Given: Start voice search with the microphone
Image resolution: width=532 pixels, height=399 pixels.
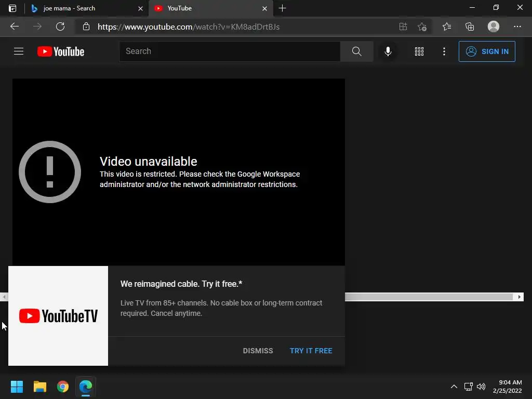Looking at the screenshot, I should [x=388, y=51].
